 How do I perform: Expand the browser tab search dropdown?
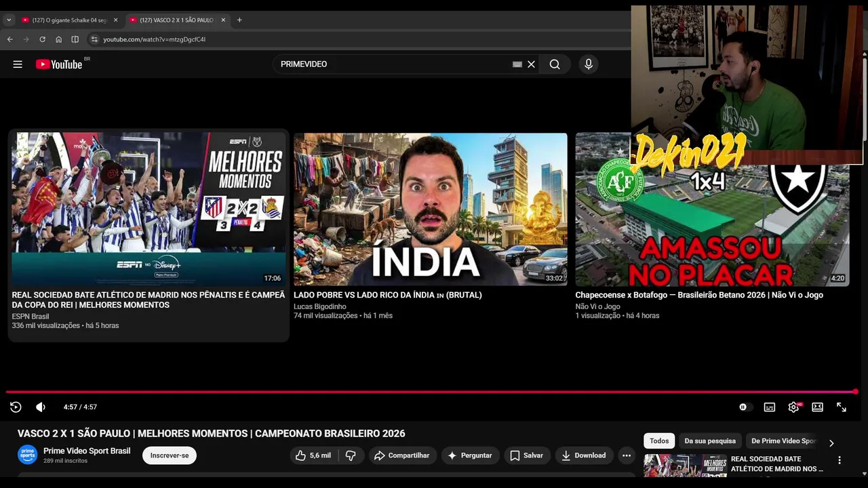(x=9, y=20)
